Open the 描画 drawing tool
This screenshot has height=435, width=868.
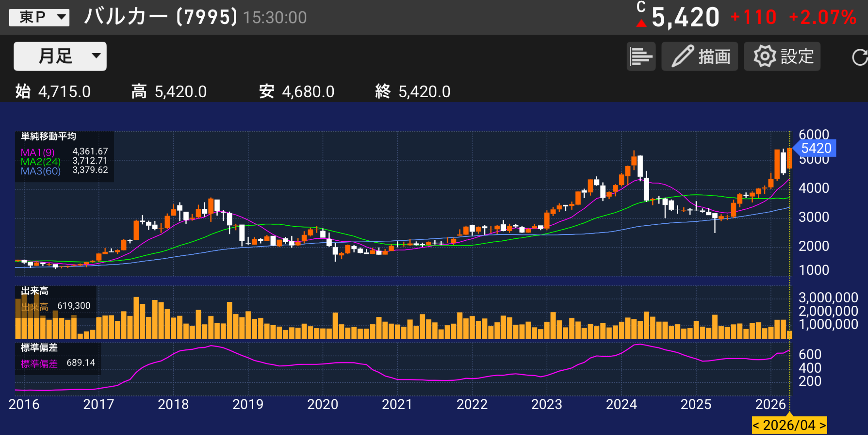coord(700,56)
